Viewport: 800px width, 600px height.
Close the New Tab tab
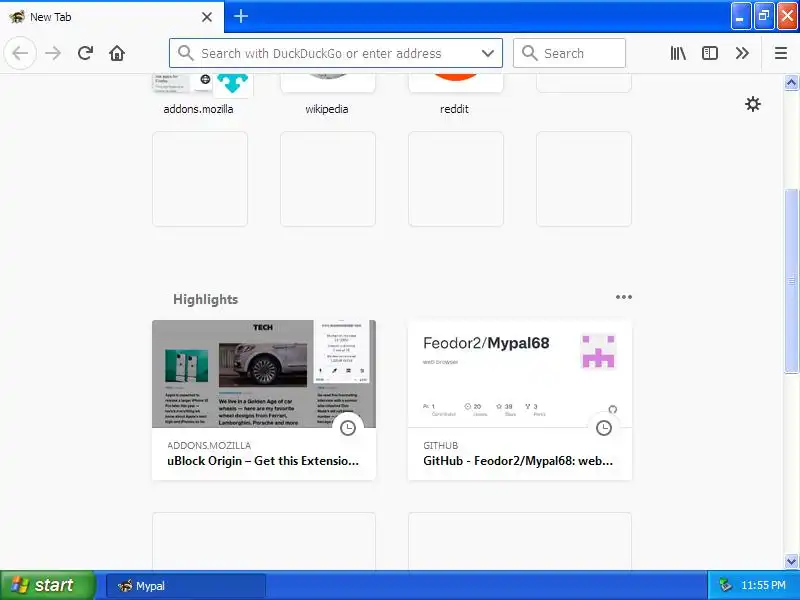[x=207, y=17]
